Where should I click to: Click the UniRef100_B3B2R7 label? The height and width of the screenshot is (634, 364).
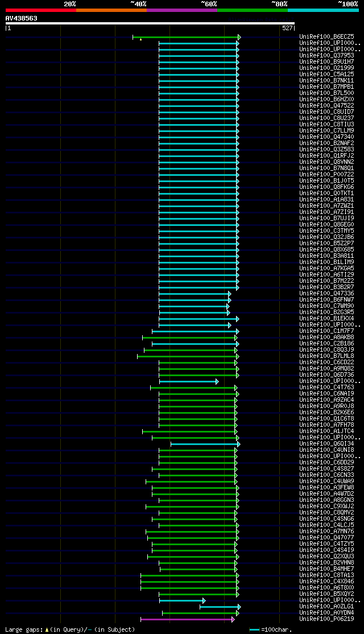pos(327,287)
